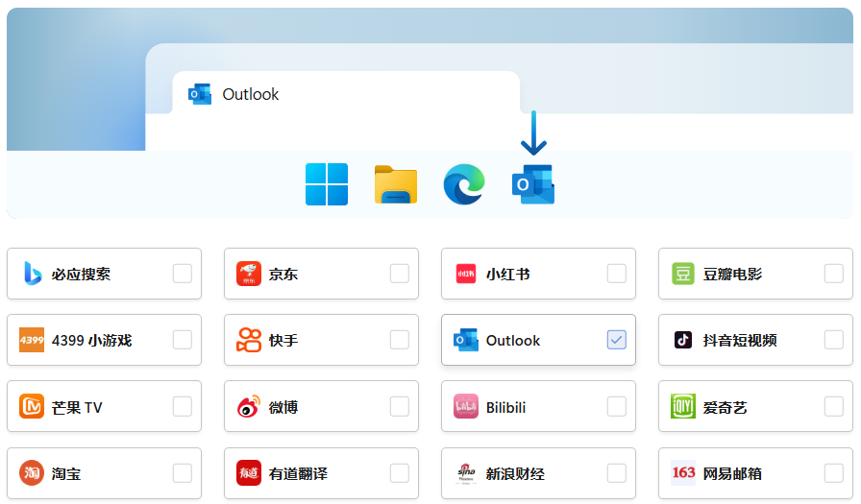Click the Bilibili pink logo icon

click(x=466, y=407)
